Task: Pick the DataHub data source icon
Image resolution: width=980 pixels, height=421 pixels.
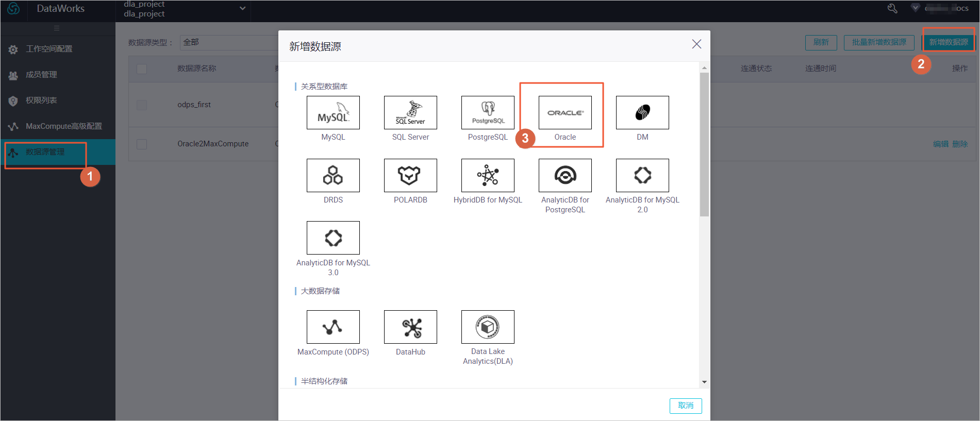Action: pos(410,327)
